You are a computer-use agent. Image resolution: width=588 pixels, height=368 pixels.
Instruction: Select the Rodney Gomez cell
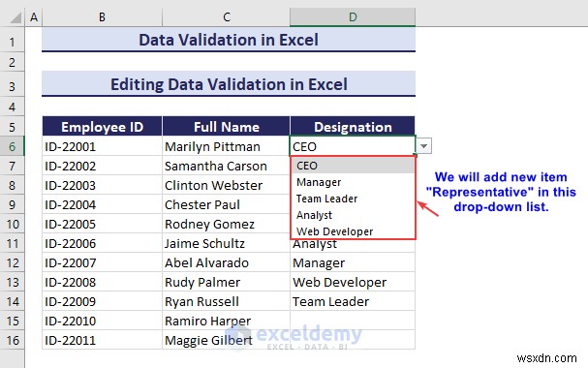(226, 224)
